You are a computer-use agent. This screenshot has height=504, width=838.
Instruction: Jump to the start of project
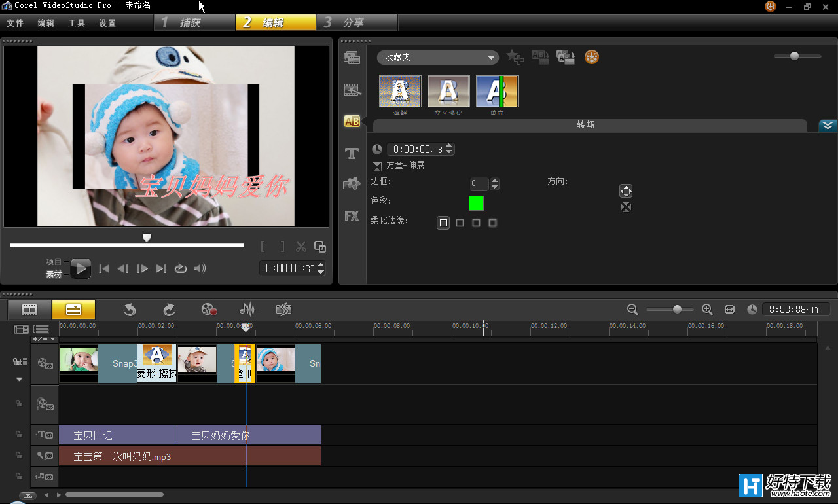[x=104, y=268]
